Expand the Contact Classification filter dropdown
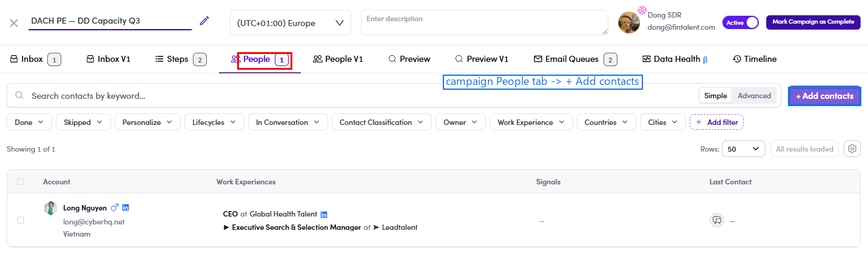 (x=382, y=122)
